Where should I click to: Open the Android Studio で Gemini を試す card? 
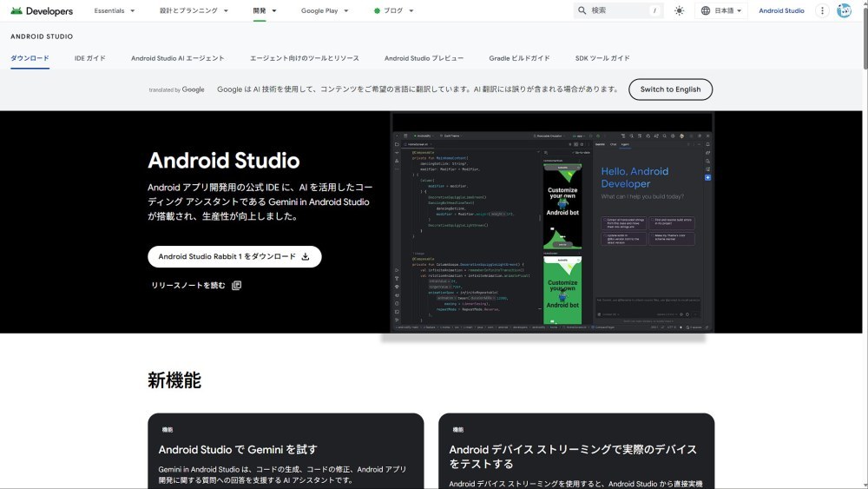286,451
